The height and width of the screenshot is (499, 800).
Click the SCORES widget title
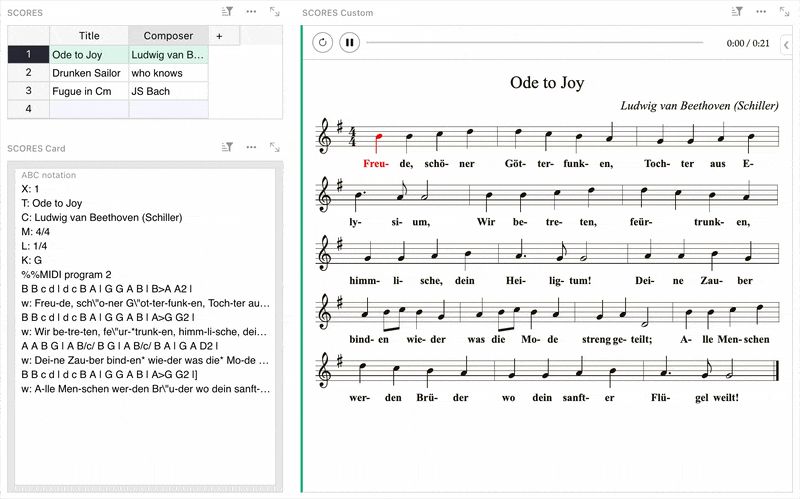tap(25, 13)
